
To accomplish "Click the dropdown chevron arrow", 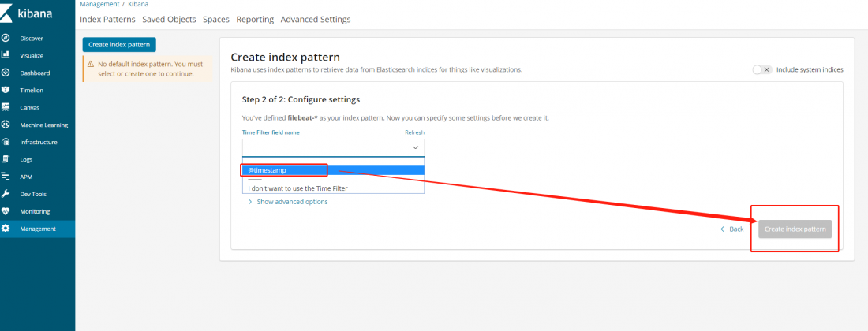I will pos(415,148).
